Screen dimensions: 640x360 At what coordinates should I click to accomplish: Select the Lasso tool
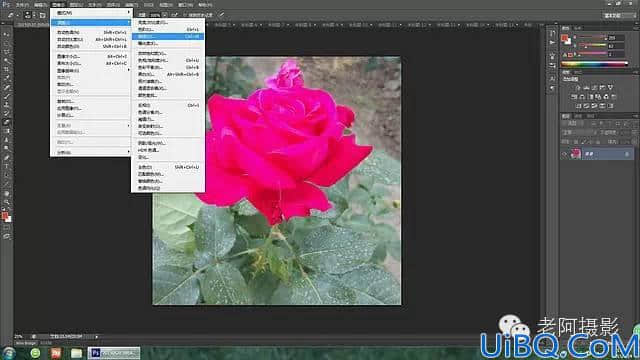click(x=6, y=52)
